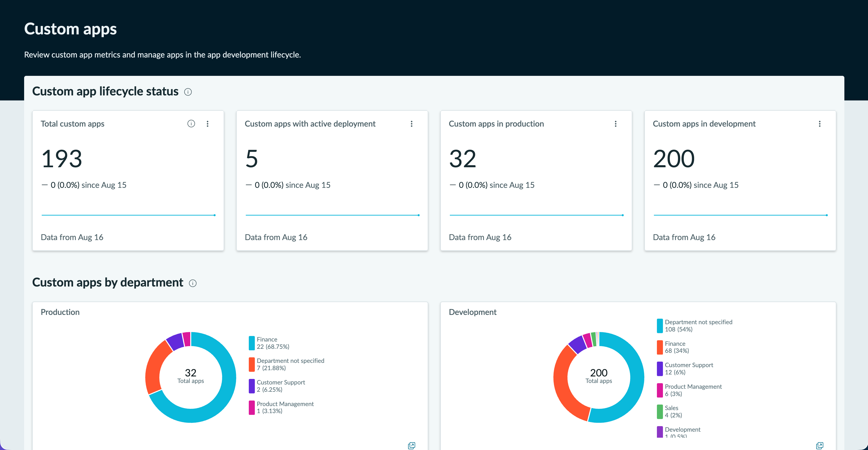868x450 pixels.
Task: Click 'Sales 4 (2%)' legend label
Action: click(x=673, y=412)
